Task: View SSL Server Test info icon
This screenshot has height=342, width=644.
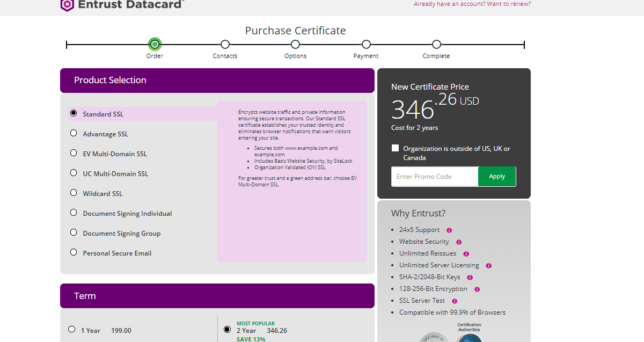Action: click(x=454, y=301)
